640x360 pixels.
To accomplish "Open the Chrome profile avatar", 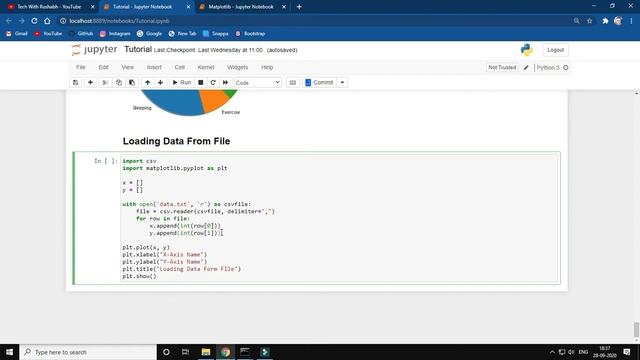I will pyautogui.click(x=618, y=21).
